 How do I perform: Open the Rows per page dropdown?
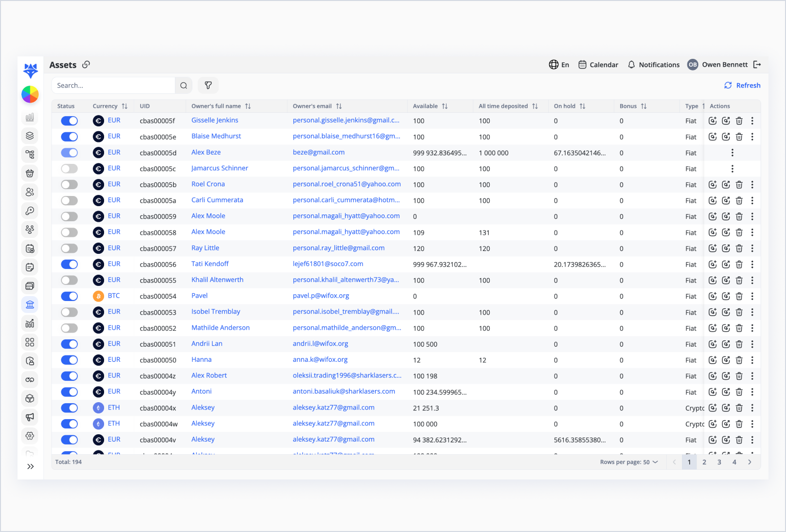(629, 462)
